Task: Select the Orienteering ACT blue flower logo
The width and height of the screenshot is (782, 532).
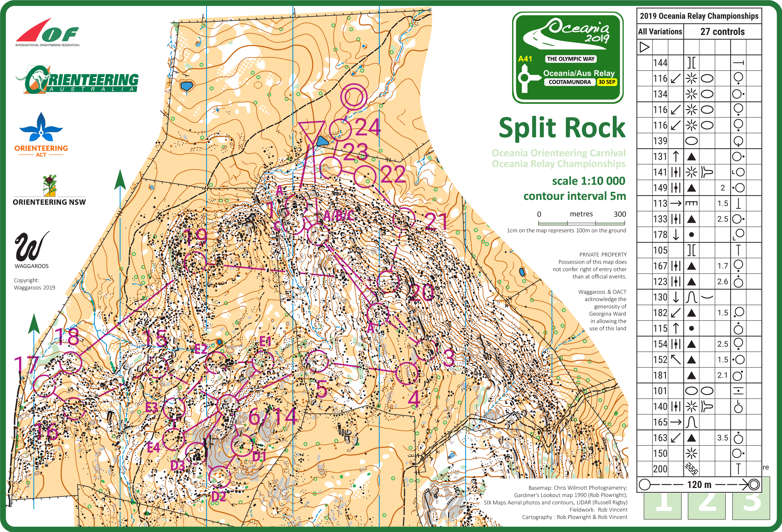Action: coord(41,134)
